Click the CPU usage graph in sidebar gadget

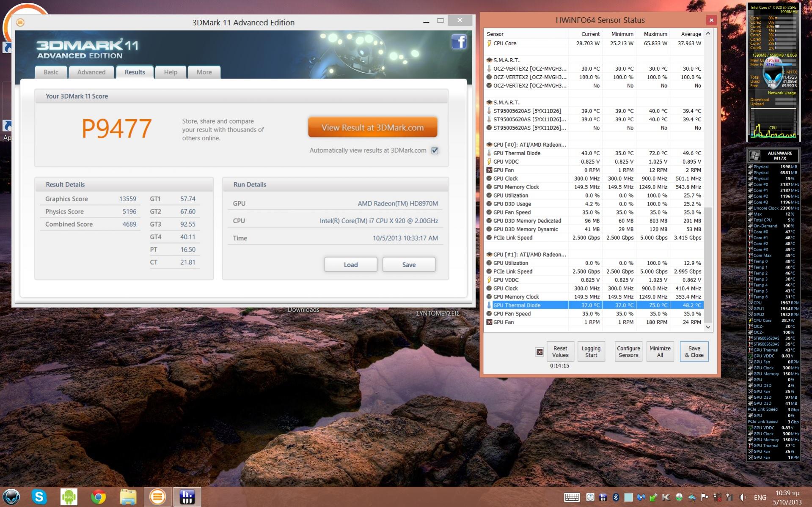[x=773, y=131]
